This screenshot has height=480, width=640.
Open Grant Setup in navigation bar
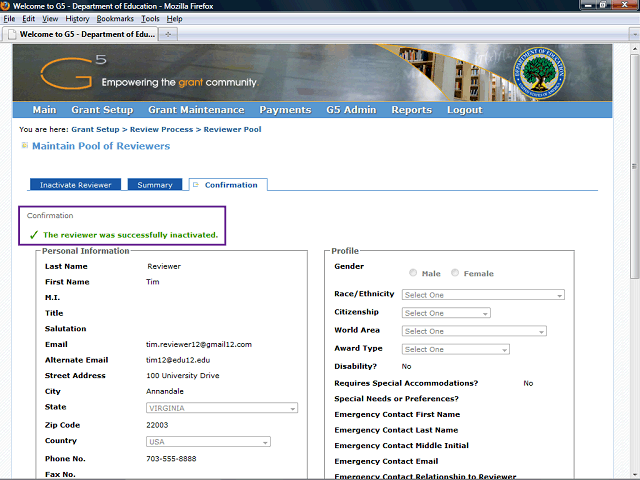click(102, 110)
